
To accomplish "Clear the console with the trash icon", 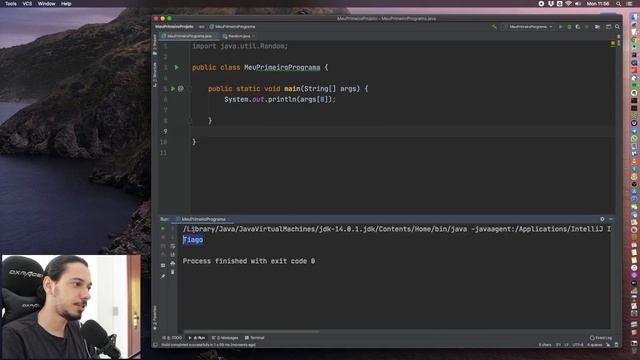I will pyautogui.click(x=173, y=272).
